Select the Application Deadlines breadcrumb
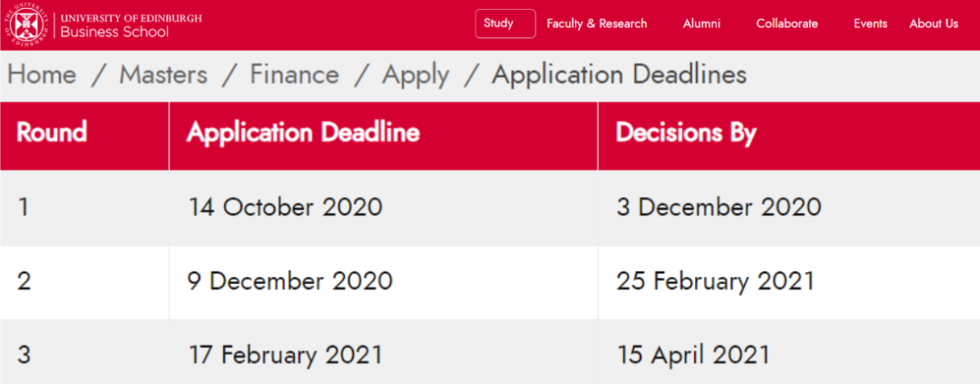This screenshot has width=980, height=384. [620, 75]
